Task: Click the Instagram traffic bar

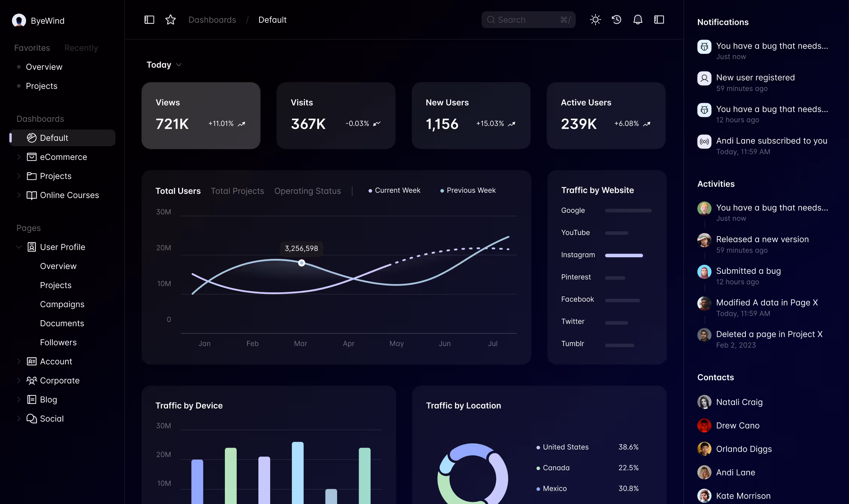Action: click(x=624, y=255)
